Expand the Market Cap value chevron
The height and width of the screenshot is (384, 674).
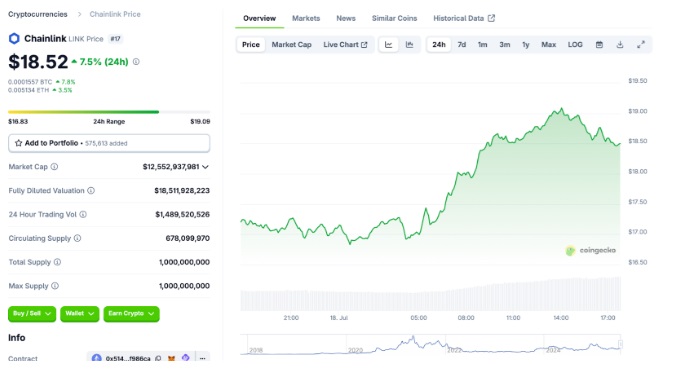pyautogui.click(x=205, y=167)
